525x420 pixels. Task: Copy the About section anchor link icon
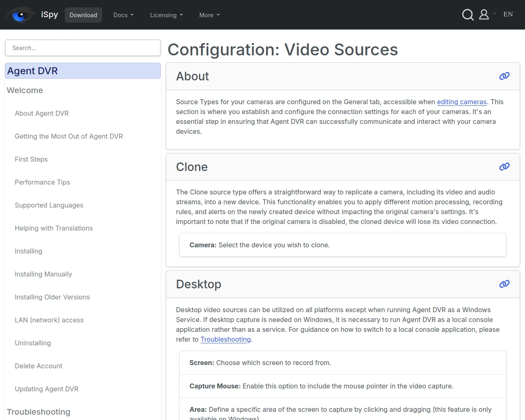[504, 76]
